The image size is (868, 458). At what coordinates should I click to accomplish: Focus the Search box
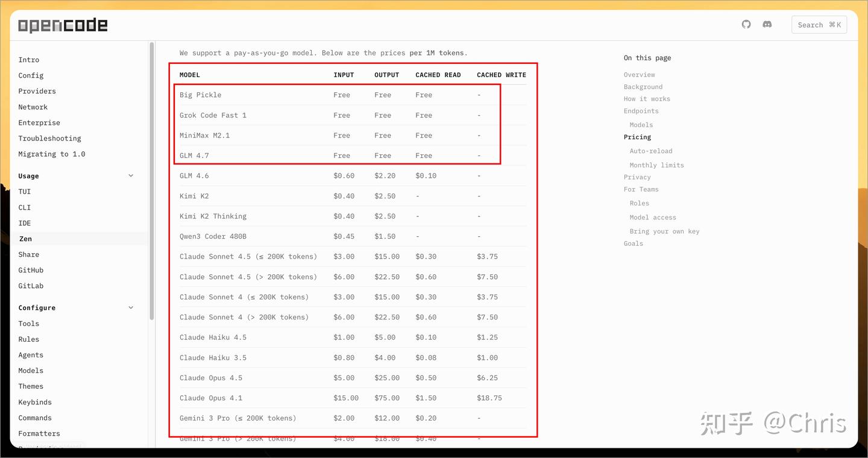tap(819, 25)
